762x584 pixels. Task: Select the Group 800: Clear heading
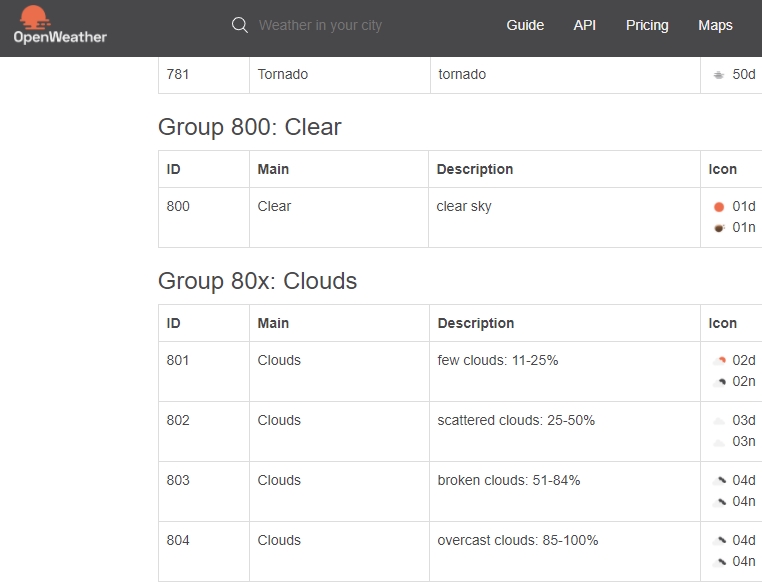click(x=250, y=127)
